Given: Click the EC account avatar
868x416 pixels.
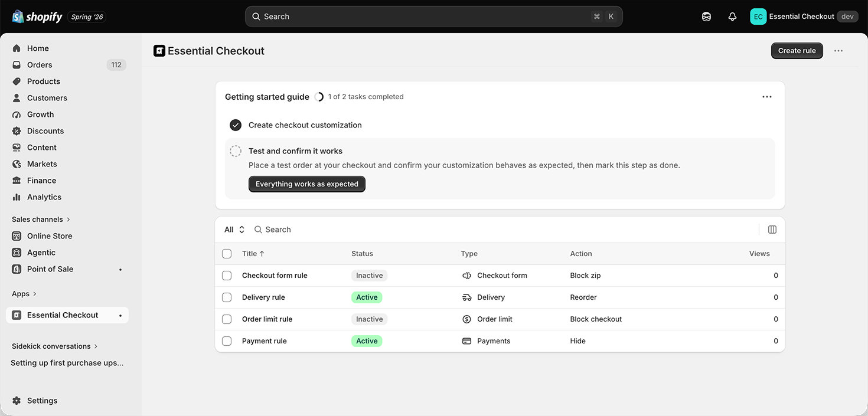Looking at the screenshot, I should [x=758, y=17].
